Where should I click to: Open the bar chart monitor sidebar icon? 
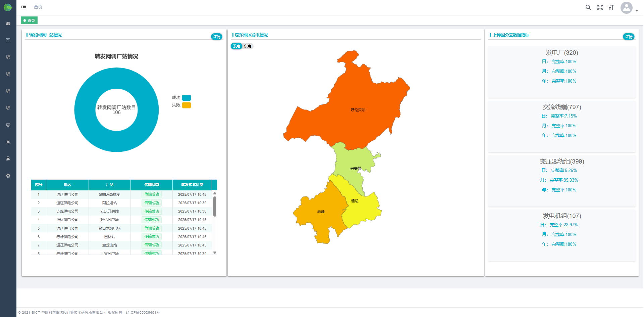(x=8, y=125)
